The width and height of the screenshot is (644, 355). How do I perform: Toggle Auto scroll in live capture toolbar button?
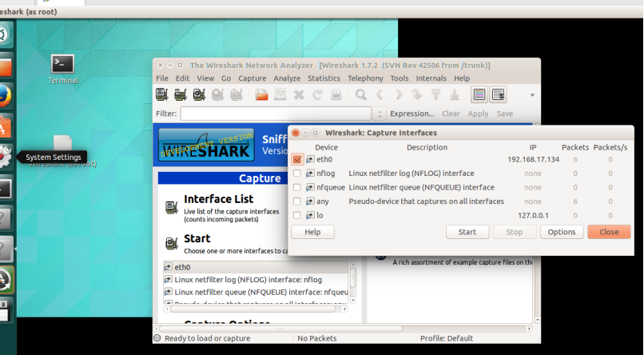tap(498, 95)
